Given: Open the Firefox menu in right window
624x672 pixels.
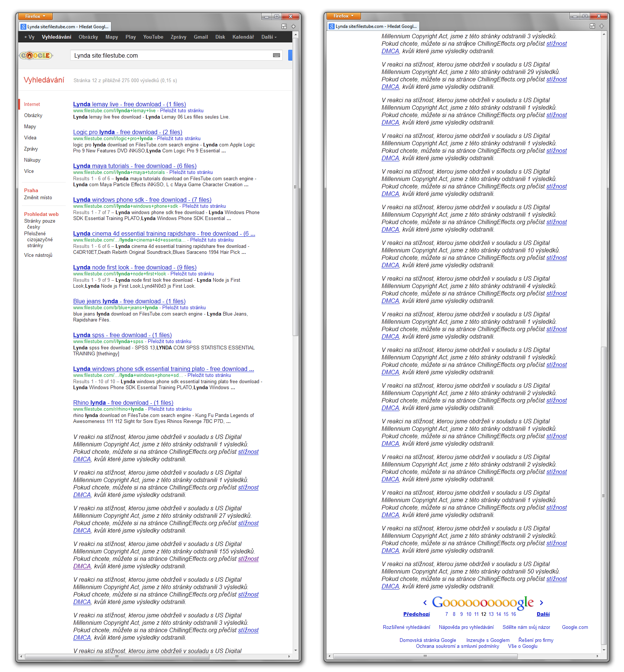Looking at the screenshot, I should pos(343,16).
